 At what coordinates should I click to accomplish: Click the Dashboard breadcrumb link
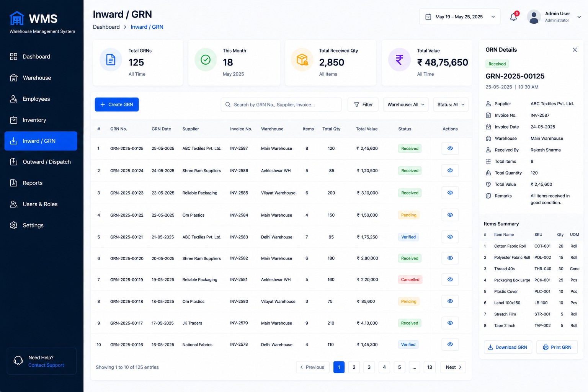point(106,27)
